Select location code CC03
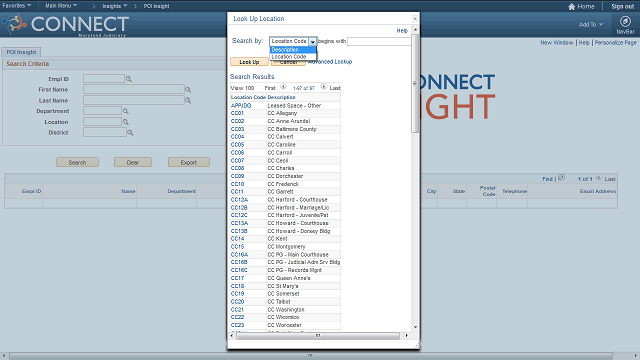This screenshot has height=360, width=640. pos(237,129)
